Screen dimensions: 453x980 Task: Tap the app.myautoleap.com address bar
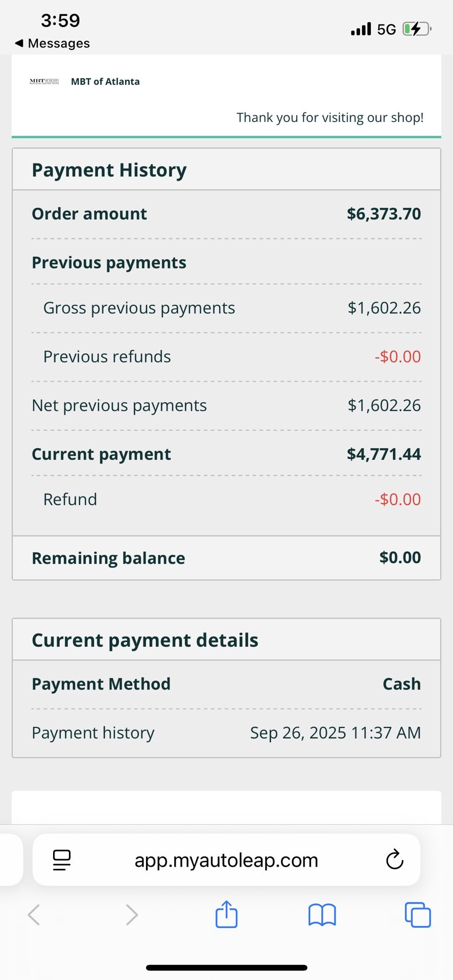tap(226, 860)
